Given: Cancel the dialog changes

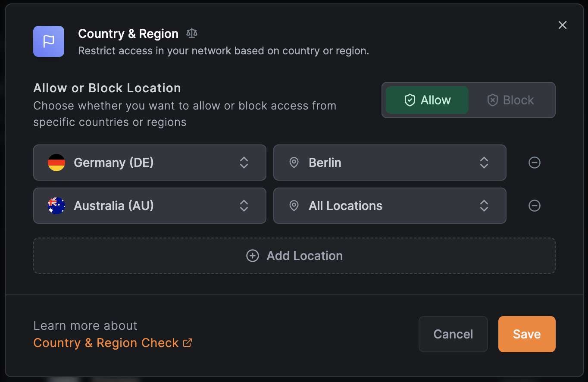Looking at the screenshot, I should 453,334.
